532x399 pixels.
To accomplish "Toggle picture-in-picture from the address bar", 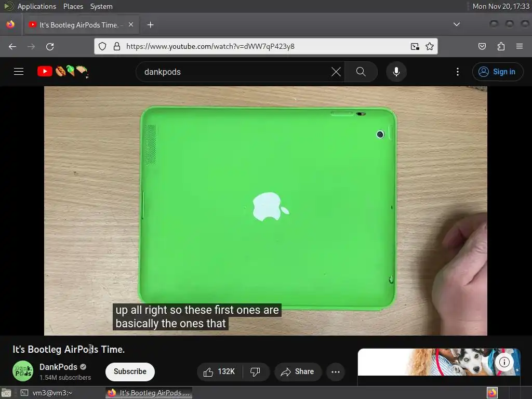I will [415, 46].
